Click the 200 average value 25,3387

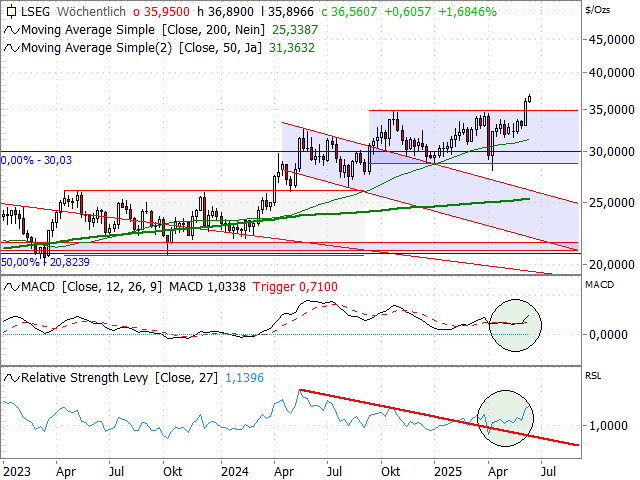(x=295, y=30)
